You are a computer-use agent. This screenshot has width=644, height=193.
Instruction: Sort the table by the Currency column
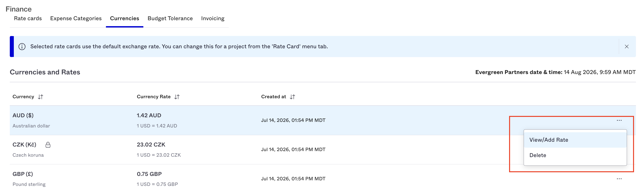point(40,97)
